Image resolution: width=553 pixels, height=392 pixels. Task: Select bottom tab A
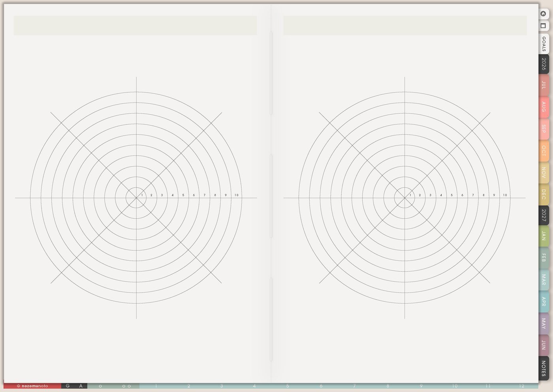[81, 386]
